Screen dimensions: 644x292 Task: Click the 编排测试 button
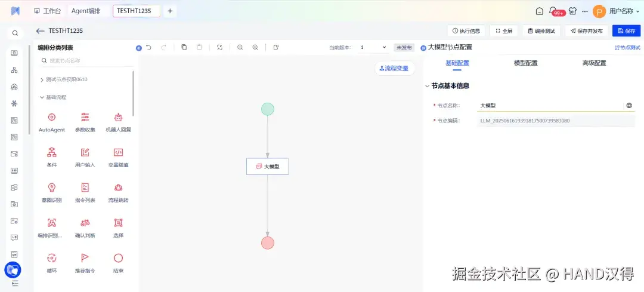click(x=541, y=31)
